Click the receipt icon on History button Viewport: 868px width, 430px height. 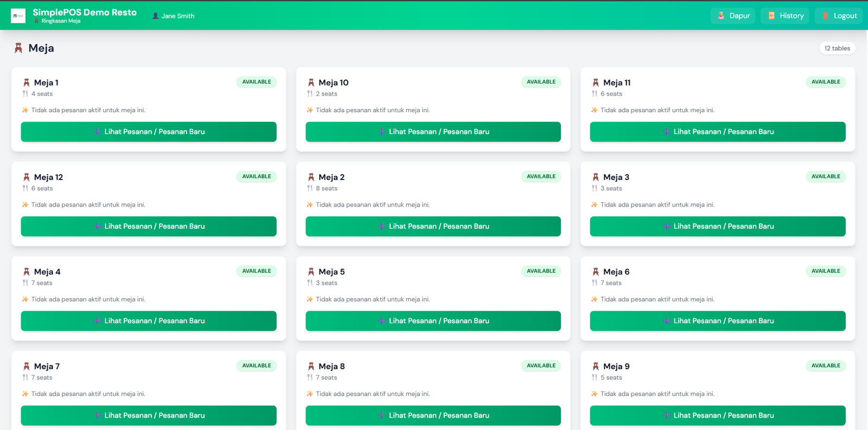(771, 16)
